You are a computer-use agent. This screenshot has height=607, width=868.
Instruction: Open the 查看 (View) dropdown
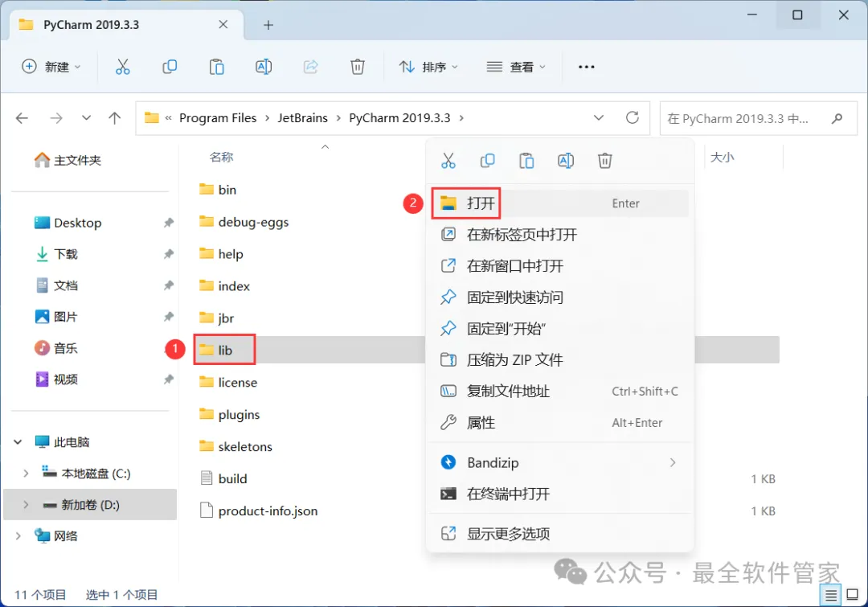pos(517,67)
